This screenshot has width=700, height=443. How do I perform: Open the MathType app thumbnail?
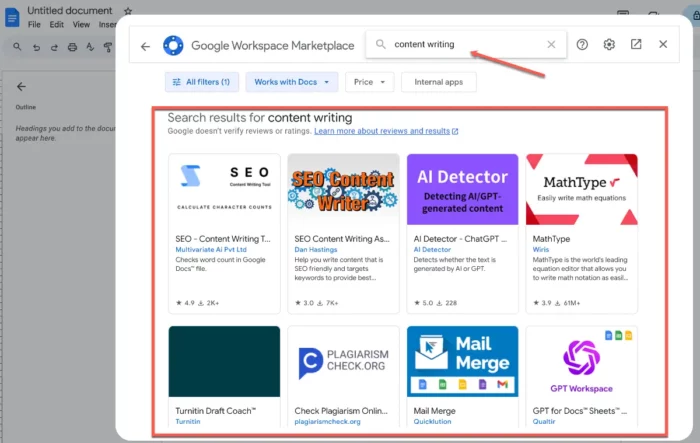point(582,189)
